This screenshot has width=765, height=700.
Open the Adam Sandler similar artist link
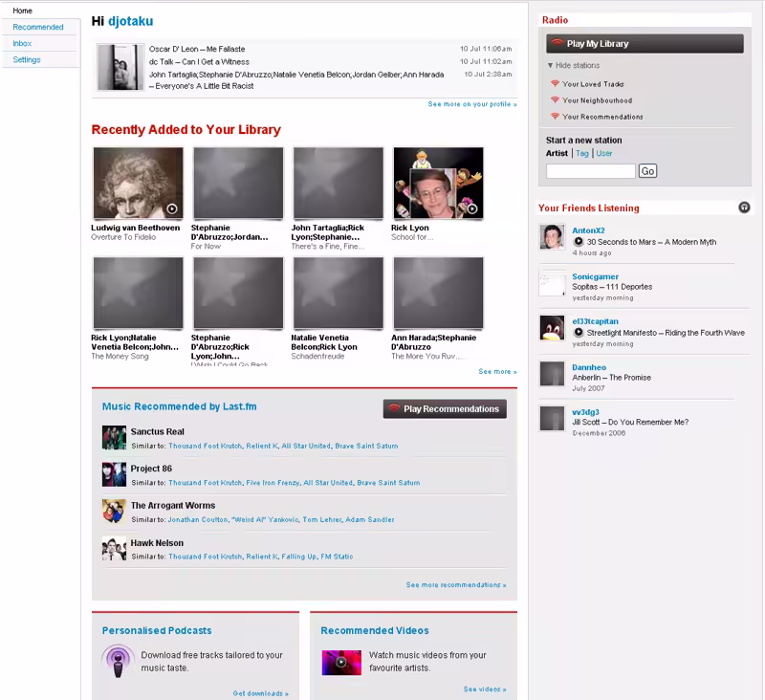[370, 519]
